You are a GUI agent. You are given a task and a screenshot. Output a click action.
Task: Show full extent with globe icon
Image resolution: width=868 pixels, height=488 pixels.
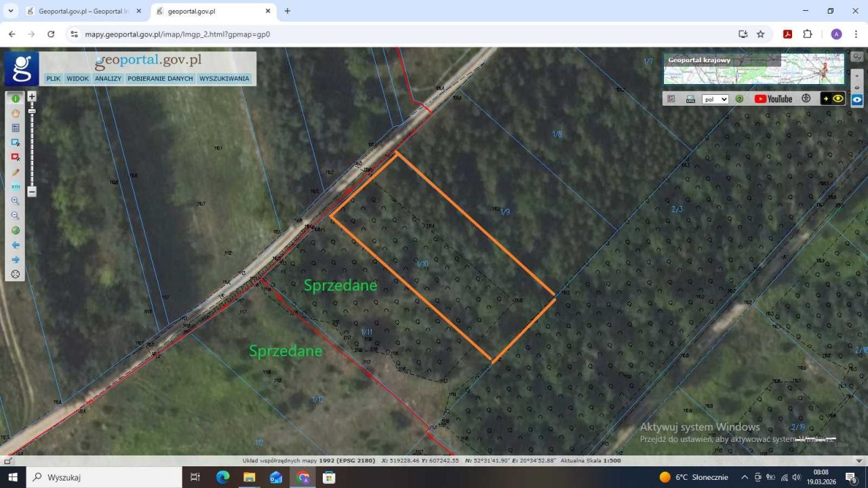(16, 230)
